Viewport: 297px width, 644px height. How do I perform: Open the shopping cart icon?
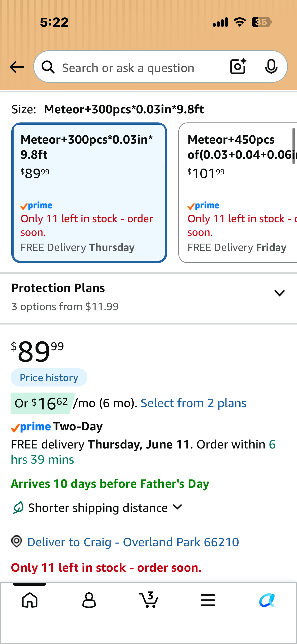[149, 600]
